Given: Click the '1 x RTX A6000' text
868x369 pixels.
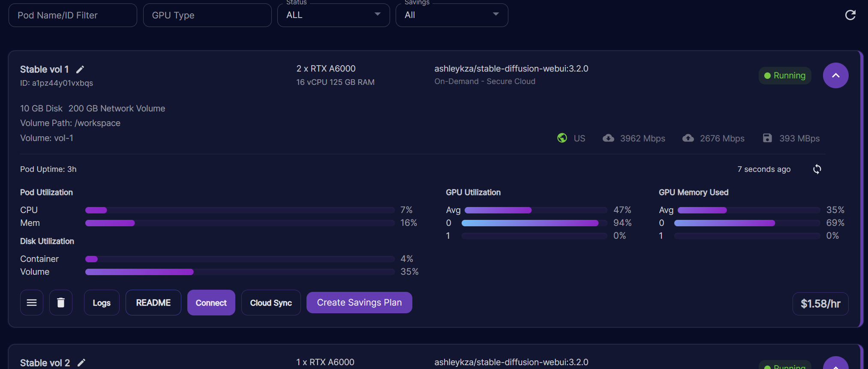Looking at the screenshot, I should point(325,362).
